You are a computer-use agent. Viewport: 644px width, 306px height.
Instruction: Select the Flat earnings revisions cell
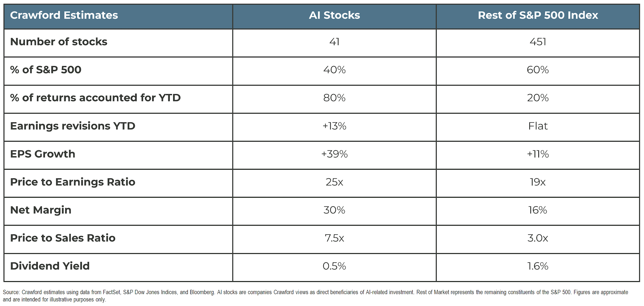(x=538, y=127)
